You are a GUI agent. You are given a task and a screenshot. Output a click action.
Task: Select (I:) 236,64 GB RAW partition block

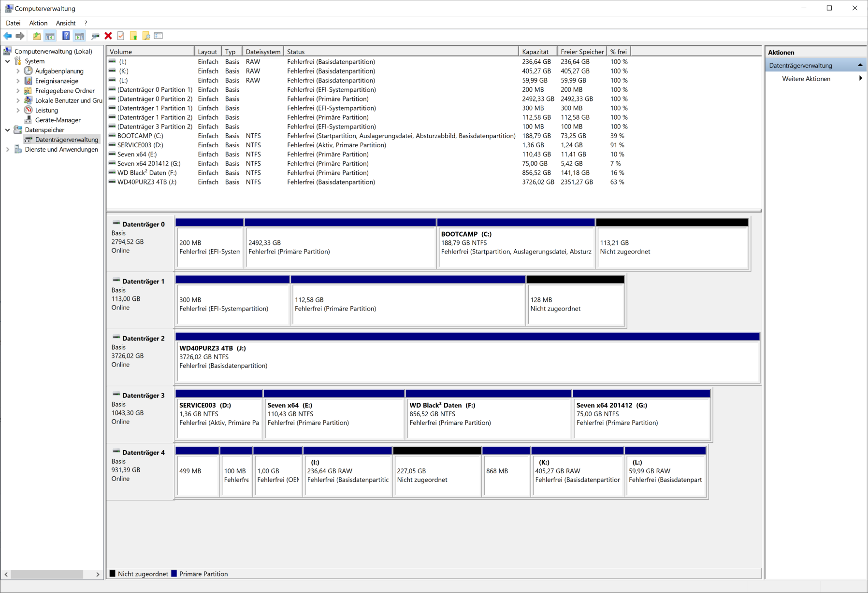(x=347, y=471)
